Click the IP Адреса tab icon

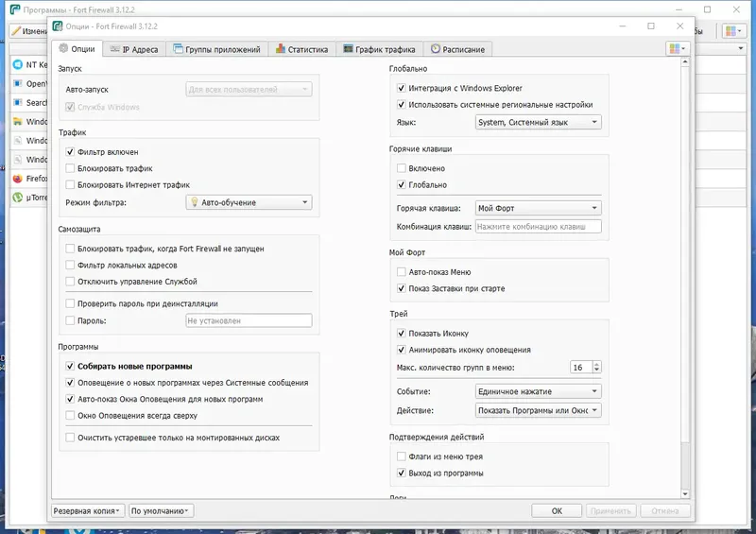114,49
